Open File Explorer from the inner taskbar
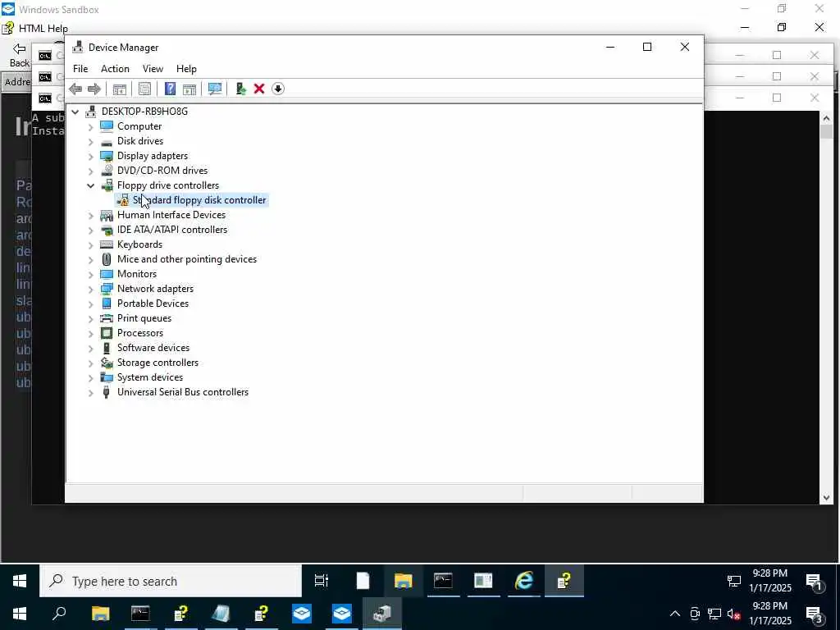 403,581
